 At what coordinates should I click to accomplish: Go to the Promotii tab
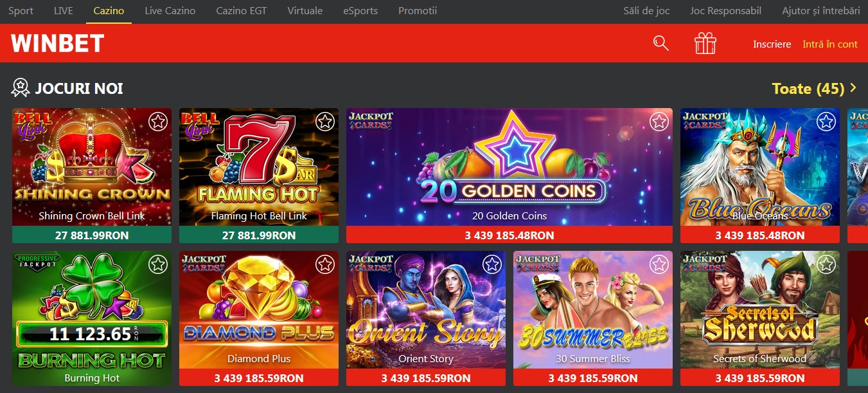coord(418,11)
